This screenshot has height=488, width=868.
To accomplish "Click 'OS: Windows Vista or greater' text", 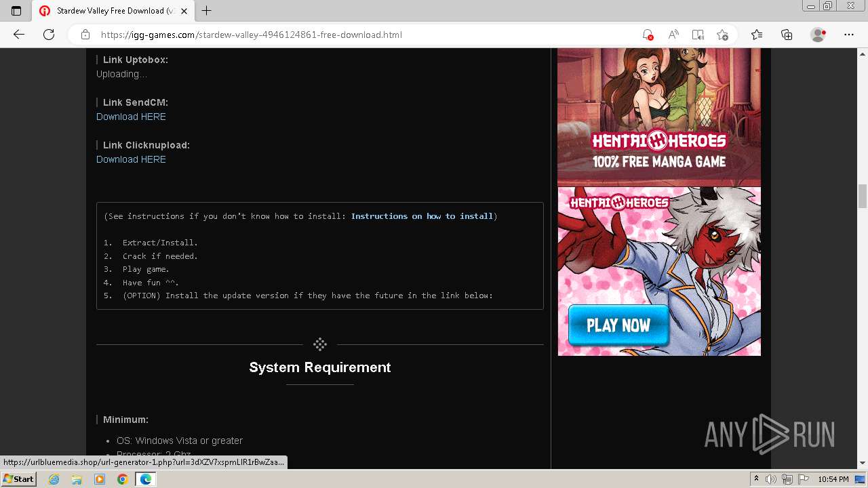I will coord(180,441).
